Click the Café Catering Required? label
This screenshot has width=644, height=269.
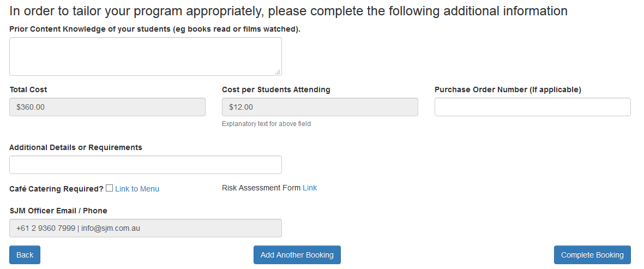pos(56,189)
